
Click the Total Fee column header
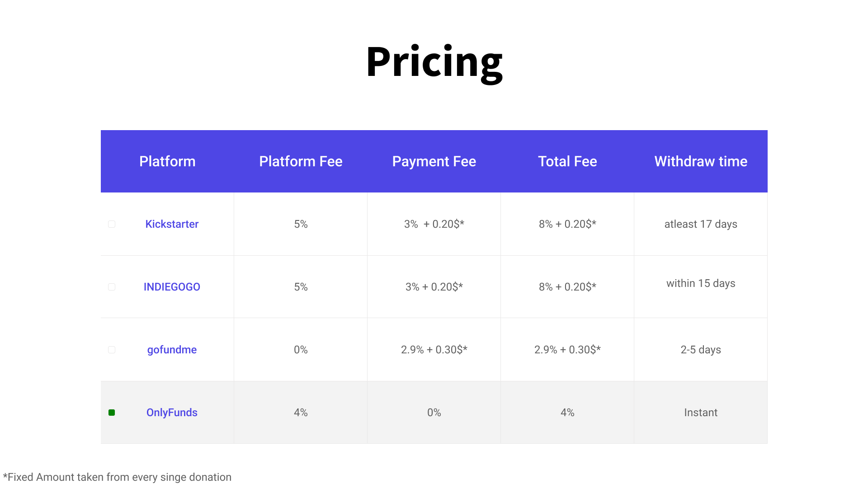(567, 161)
